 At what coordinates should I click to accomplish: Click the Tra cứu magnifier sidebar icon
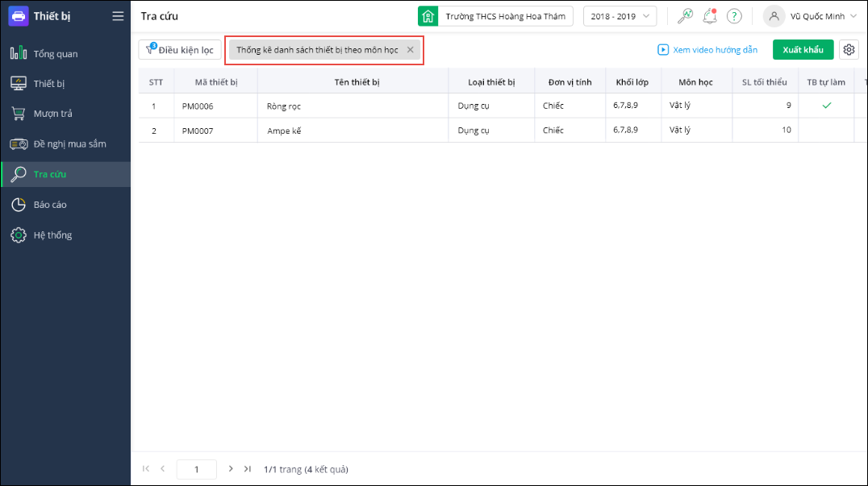click(x=19, y=174)
